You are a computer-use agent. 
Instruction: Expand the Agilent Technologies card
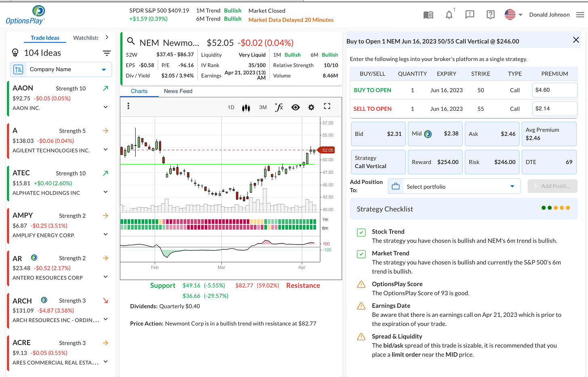pyautogui.click(x=106, y=150)
